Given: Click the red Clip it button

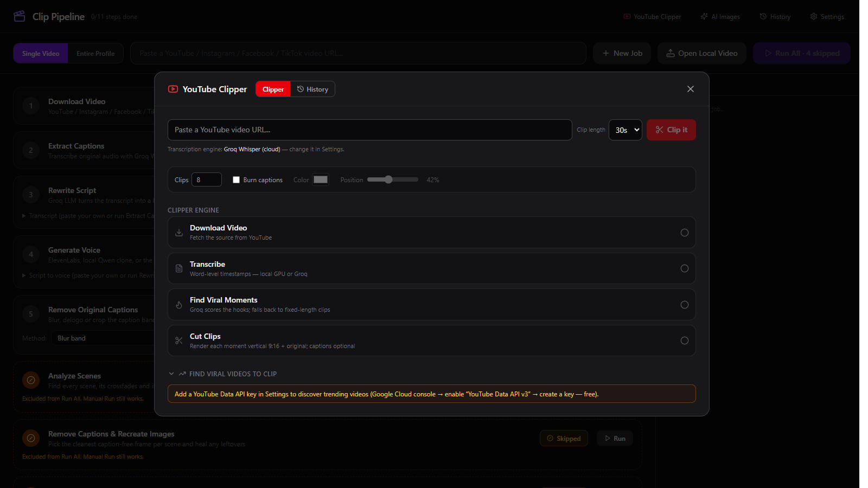Looking at the screenshot, I should 671,130.
